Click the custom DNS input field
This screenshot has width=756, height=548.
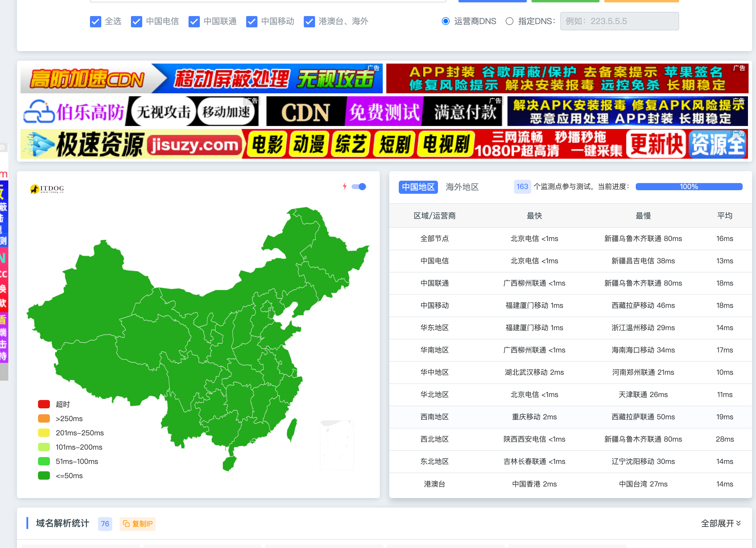[x=619, y=21]
